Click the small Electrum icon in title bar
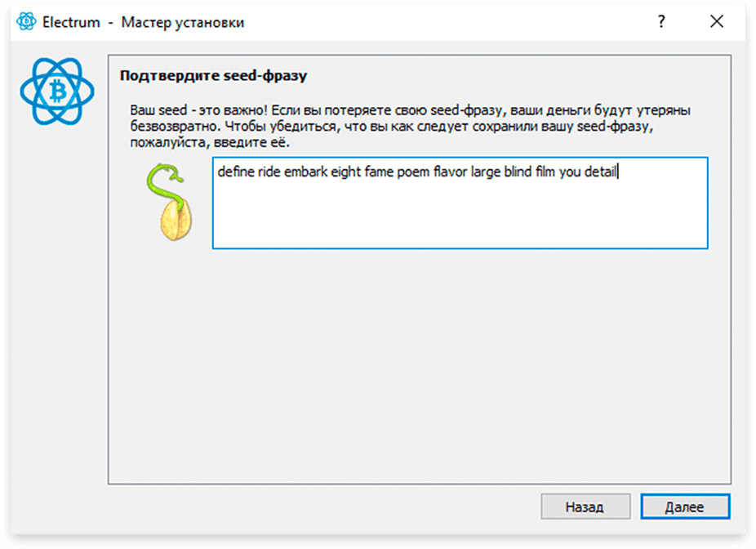The image size is (756, 549). click(26, 22)
